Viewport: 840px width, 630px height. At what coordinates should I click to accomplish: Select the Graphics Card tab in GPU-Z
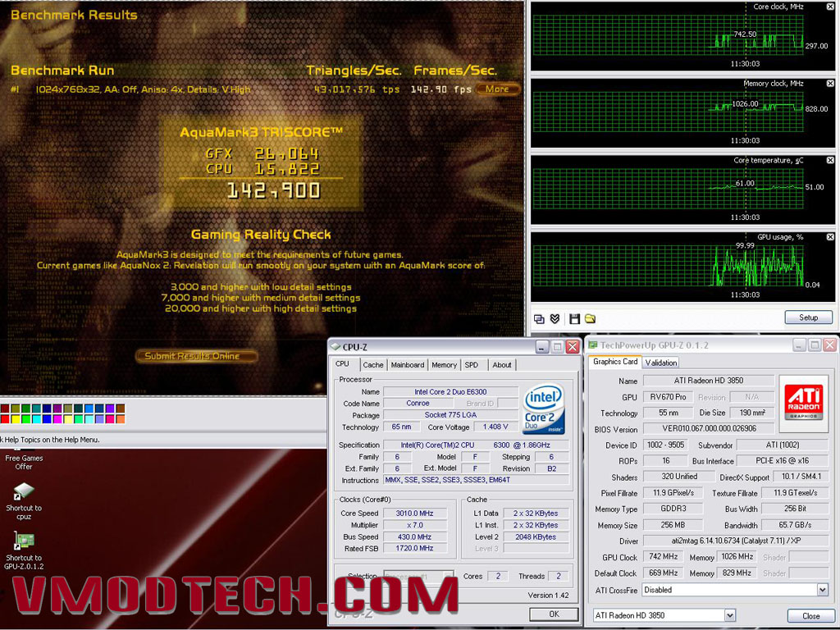(x=615, y=362)
